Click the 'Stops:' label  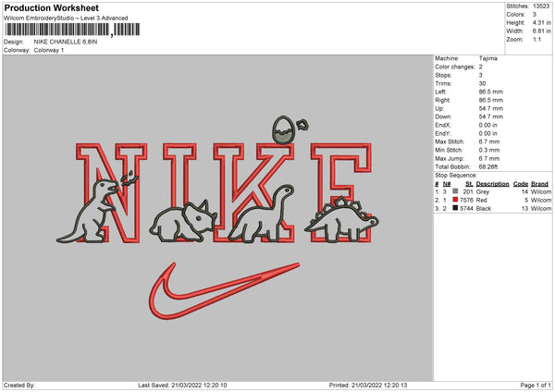coord(443,75)
